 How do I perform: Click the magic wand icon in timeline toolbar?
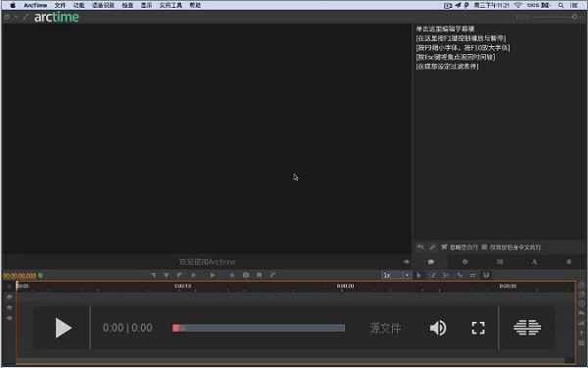272,275
